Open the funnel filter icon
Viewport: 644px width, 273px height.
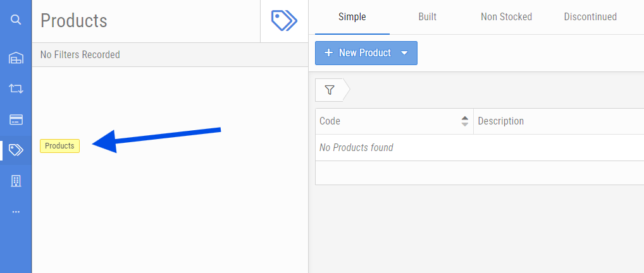(x=329, y=90)
